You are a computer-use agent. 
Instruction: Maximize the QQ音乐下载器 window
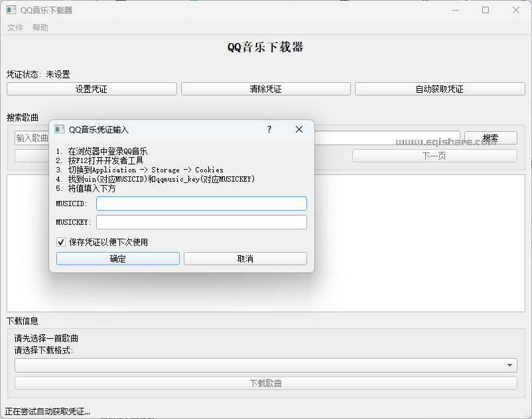[486, 10]
